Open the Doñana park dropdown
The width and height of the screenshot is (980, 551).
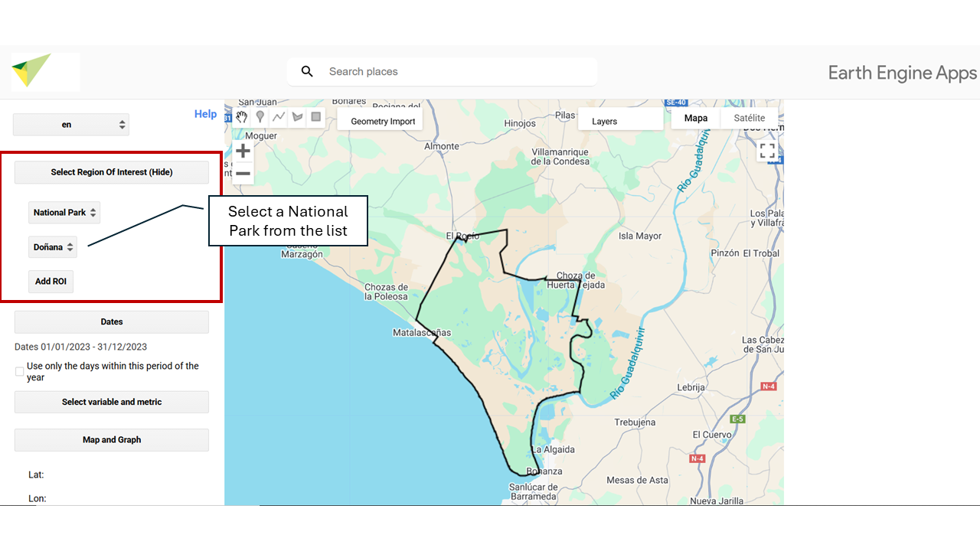(53, 247)
